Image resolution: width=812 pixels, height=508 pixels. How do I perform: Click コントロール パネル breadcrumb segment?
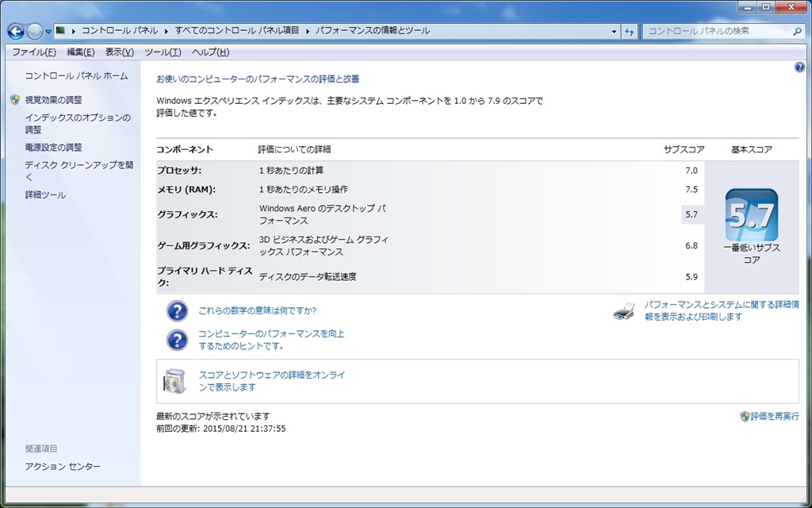point(120,31)
